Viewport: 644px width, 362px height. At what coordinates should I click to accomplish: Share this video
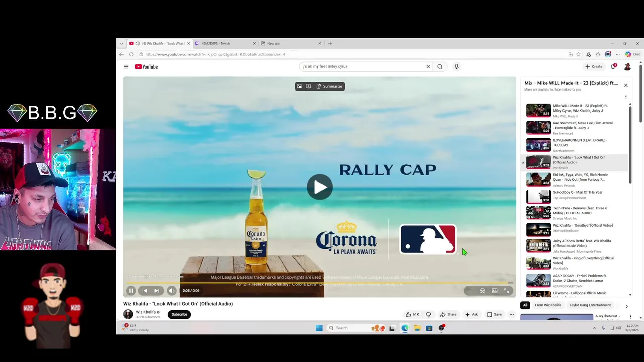(448, 314)
